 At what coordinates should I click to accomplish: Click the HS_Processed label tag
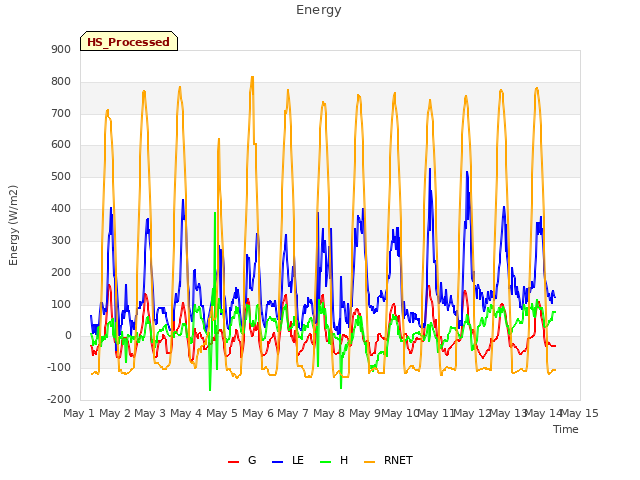(x=129, y=41)
